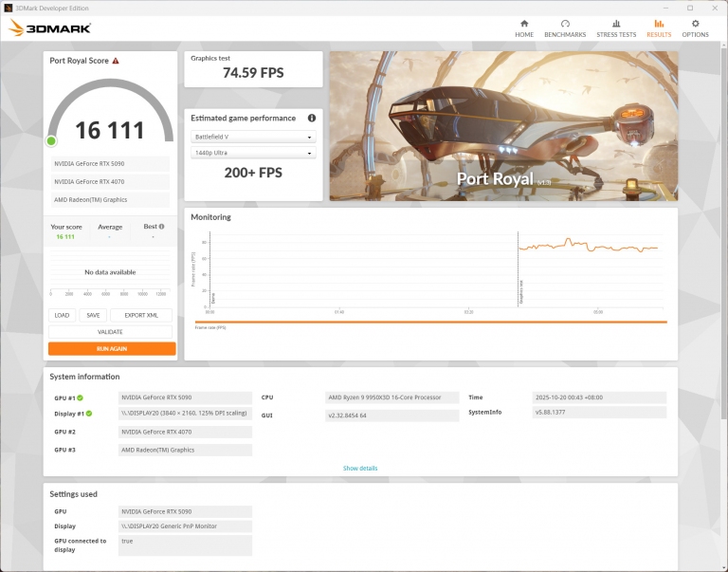This screenshot has width=728, height=572.
Task: Click the Port Royal Score warning triangle
Action: tap(116, 61)
